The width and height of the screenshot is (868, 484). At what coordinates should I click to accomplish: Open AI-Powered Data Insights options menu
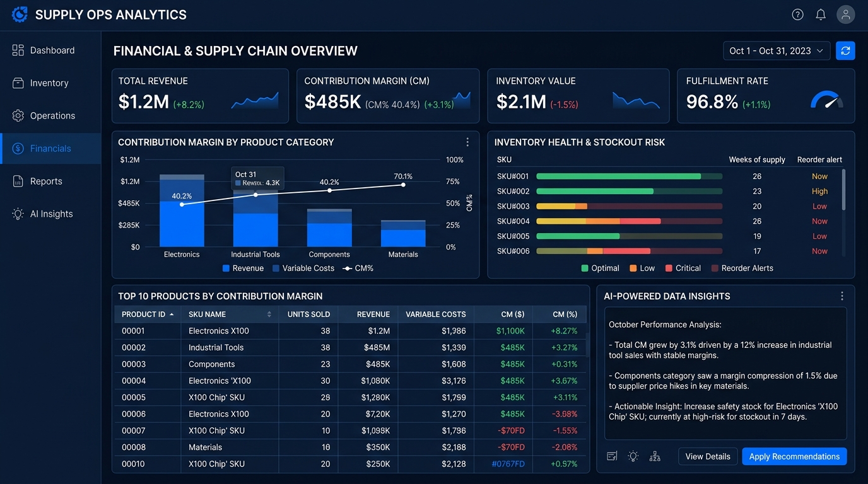pos(842,296)
